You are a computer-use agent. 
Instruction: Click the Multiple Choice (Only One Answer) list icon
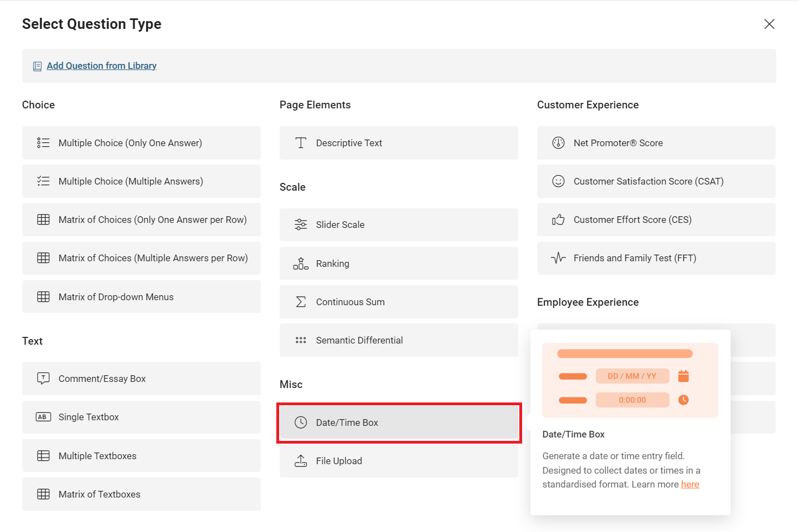click(43, 143)
